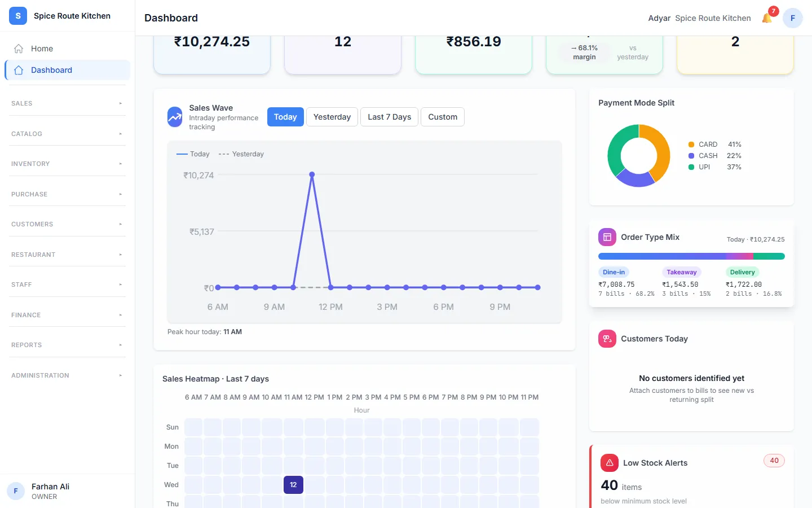Select the Yesterday range tab
This screenshot has width=812, height=508.
point(332,117)
